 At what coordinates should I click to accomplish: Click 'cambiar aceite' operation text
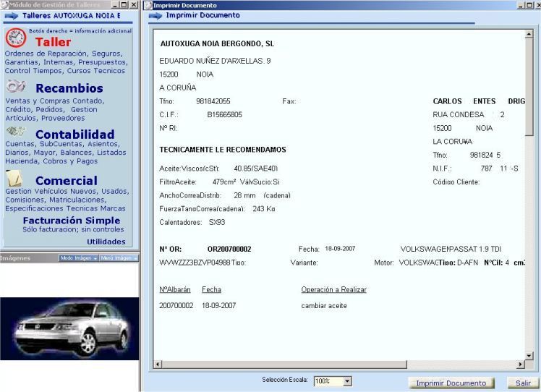[x=324, y=306]
